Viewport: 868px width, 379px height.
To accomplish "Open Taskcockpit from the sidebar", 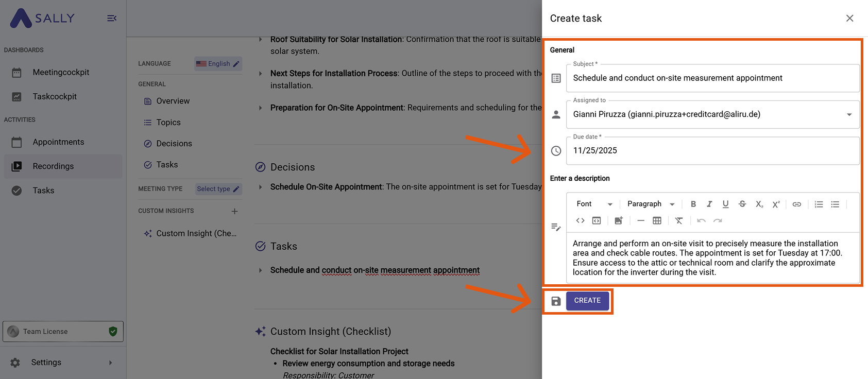I will pyautogui.click(x=55, y=96).
